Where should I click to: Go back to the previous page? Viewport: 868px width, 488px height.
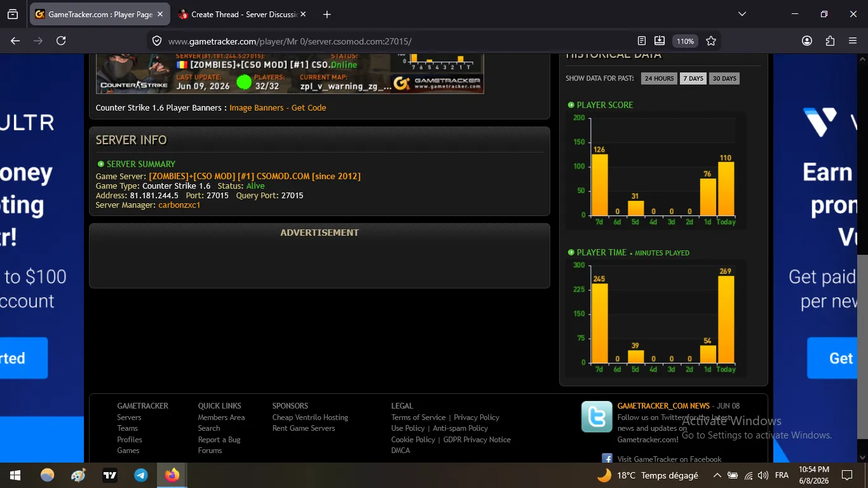(15, 41)
